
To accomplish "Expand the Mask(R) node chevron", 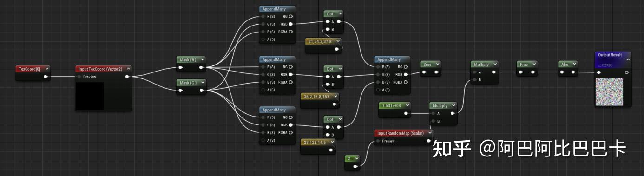I will pyautogui.click(x=202, y=60).
